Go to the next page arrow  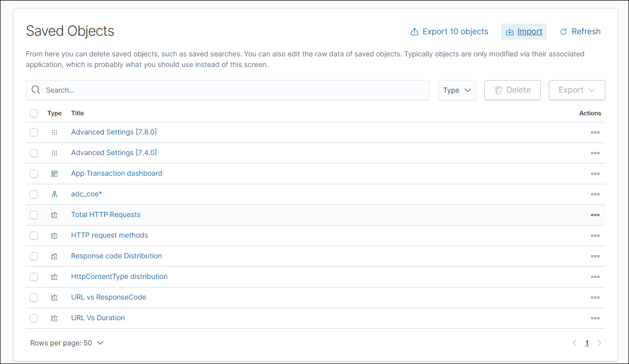[x=599, y=343]
